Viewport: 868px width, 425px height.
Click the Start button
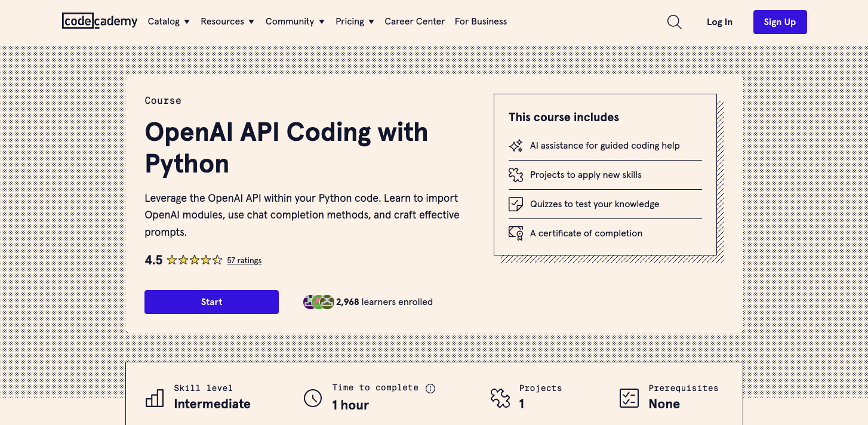[211, 302]
